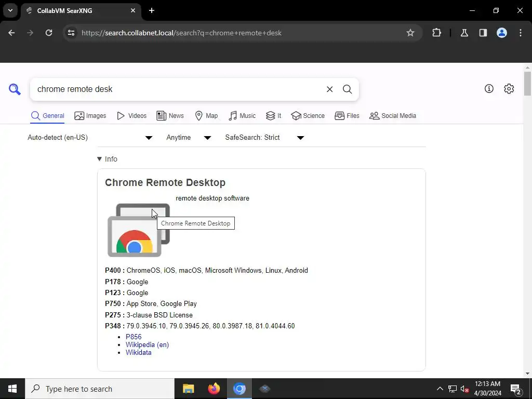Open the Anytime time range dropdown
This screenshot has width=532, height=399.
[189, 137]
